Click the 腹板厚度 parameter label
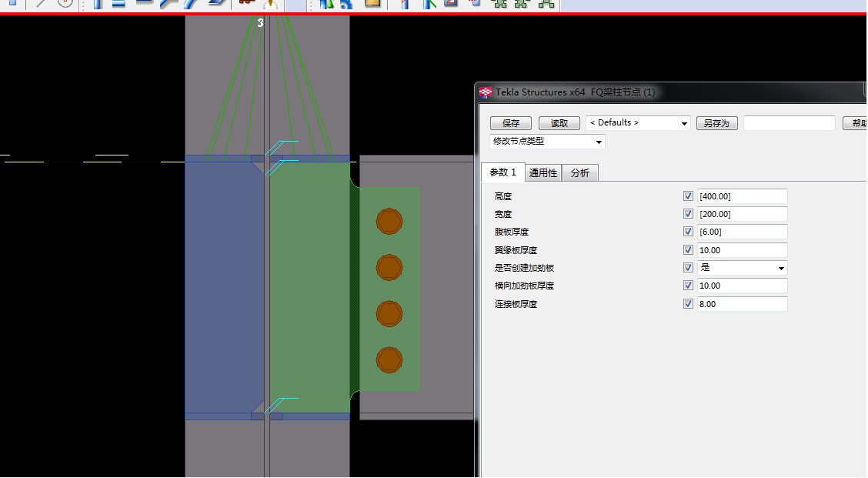 512,232
